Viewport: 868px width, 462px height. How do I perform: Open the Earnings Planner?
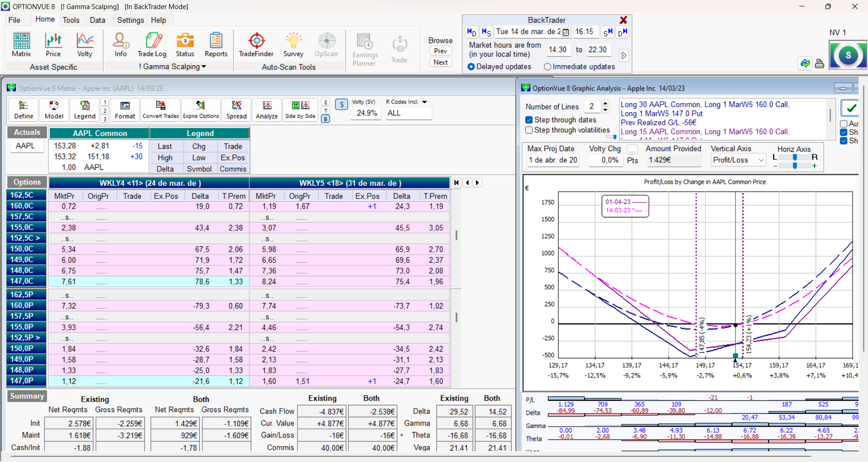[x=365, y=50]
